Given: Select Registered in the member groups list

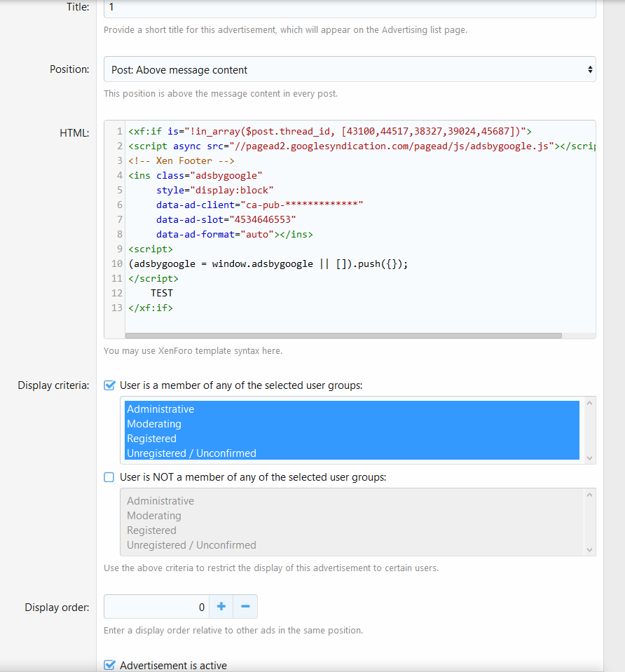Looking at the screenshot, I should pyautogui.click(x=352, y=438).
